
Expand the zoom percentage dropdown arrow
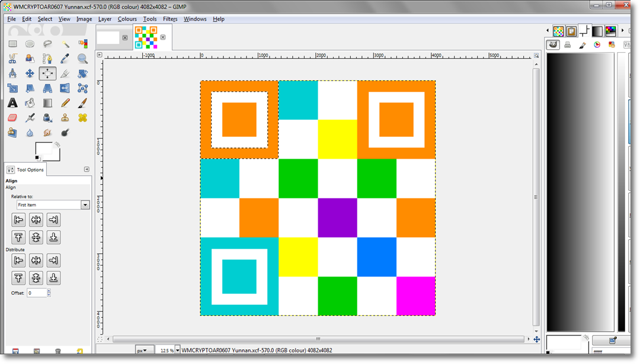[178, 350]
